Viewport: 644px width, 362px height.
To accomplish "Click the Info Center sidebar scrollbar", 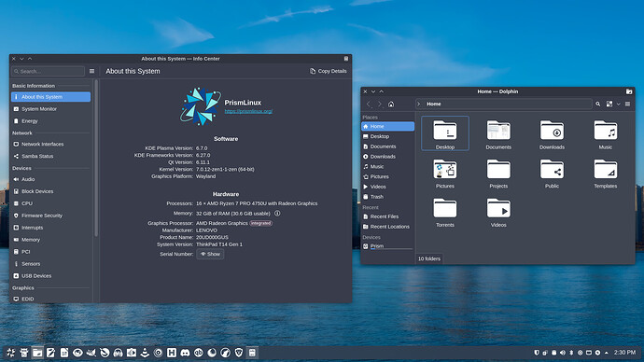I will coord(96,158).
